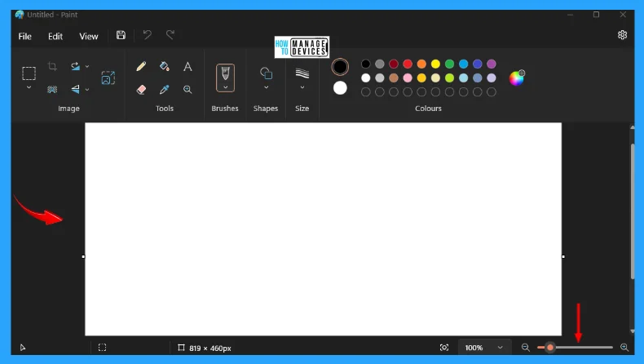The height and width of the screenshot is (364, 644).
Task: Select the Colour picker eyedropper tool
Action: click(x=165, y=89)
